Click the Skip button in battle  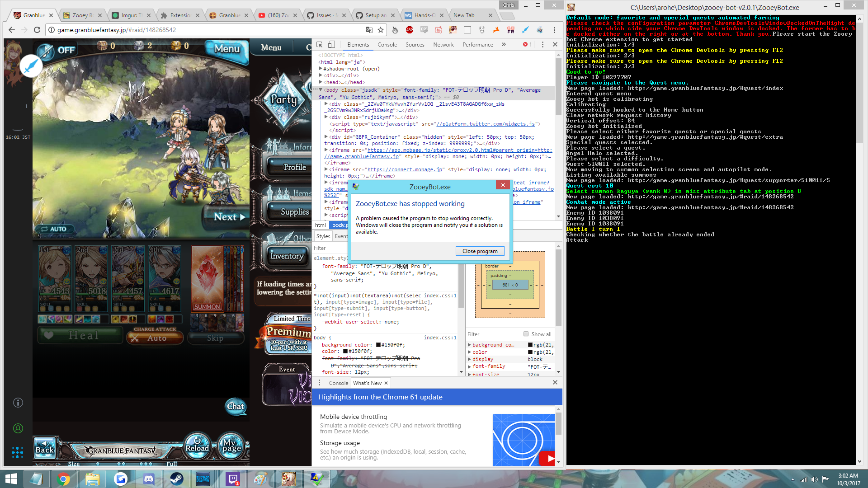tap(216, 338)
